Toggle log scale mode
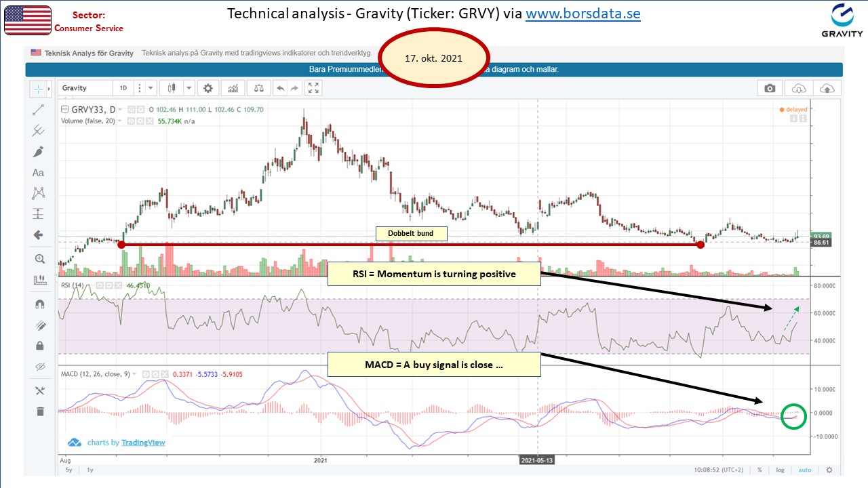Viewport: 868px width, 488px height. (781, 470)
